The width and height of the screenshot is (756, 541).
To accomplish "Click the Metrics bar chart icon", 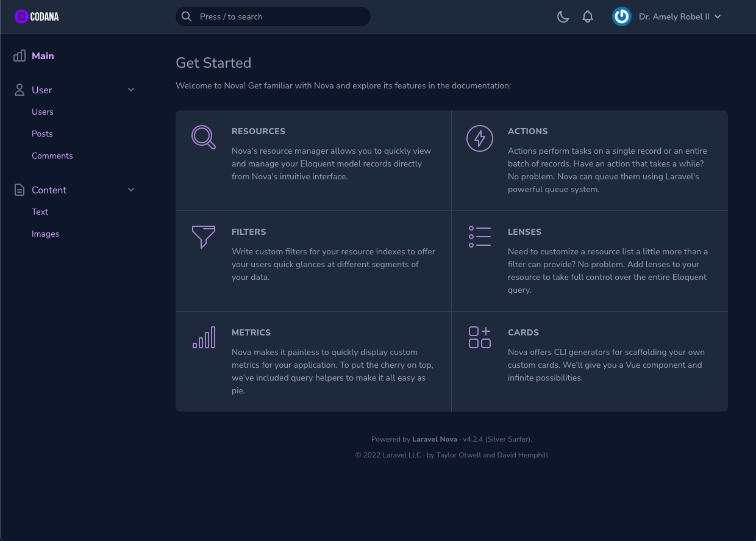I will point(204,337).
